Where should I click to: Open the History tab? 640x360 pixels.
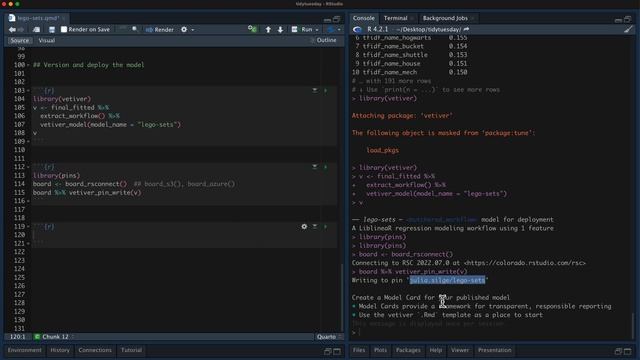60,350
